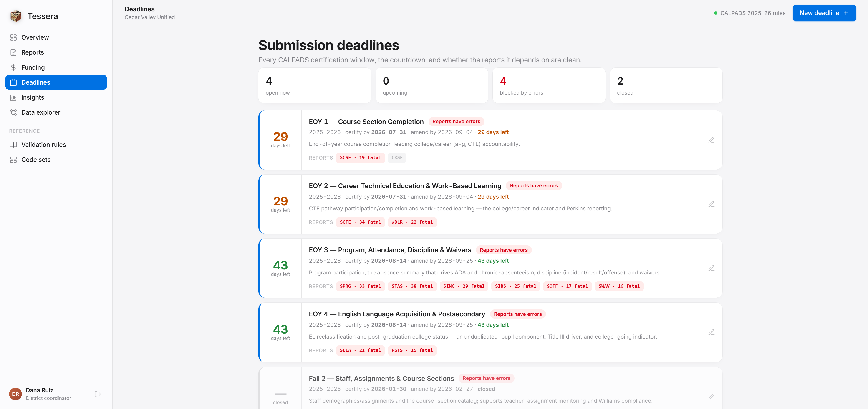Select Deadlines in the sidebar
Viewport: 868px width, 409px height.
point(56,82)
